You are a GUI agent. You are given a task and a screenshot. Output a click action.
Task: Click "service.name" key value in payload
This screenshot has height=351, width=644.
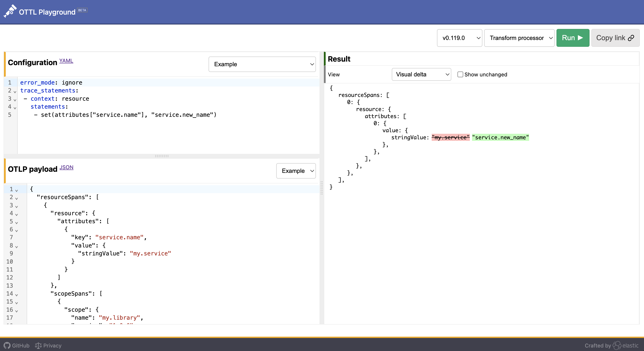(x=119, y=237)
